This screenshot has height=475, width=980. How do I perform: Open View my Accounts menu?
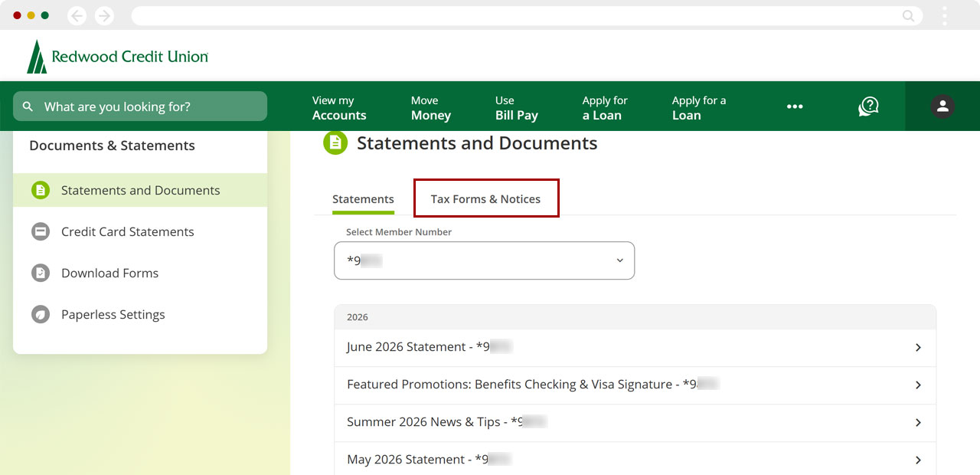click(339, 108)
